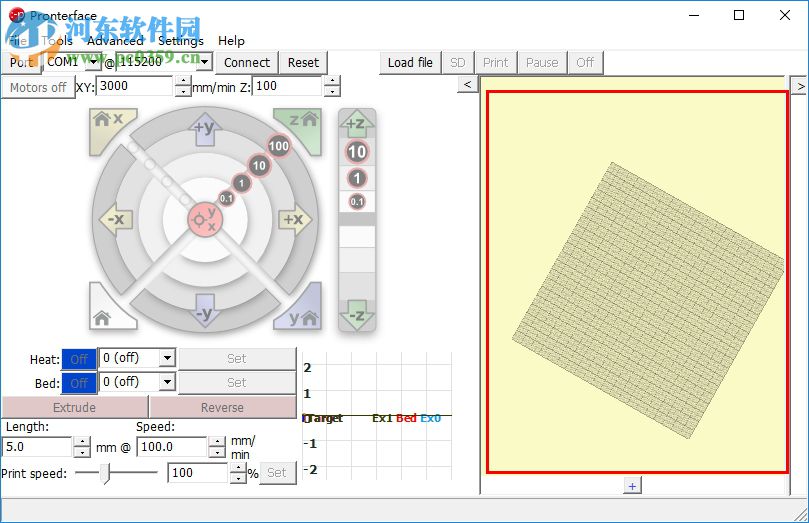Expand the right panel with > arrow
Image resolution: width=809 pixels, height=523 pixels.
pos(800,86)
